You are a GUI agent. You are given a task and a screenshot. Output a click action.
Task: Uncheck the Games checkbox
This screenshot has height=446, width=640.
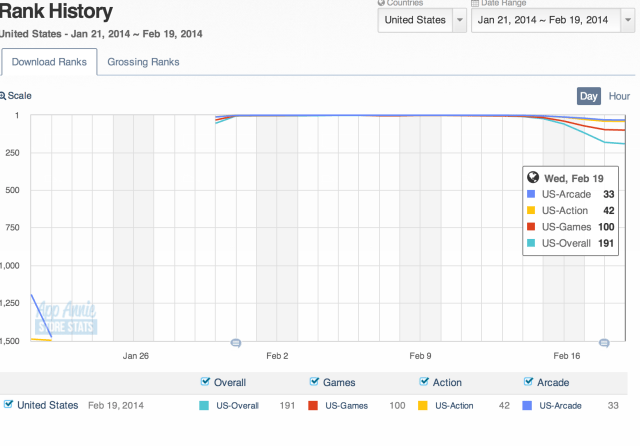point(314,382)
